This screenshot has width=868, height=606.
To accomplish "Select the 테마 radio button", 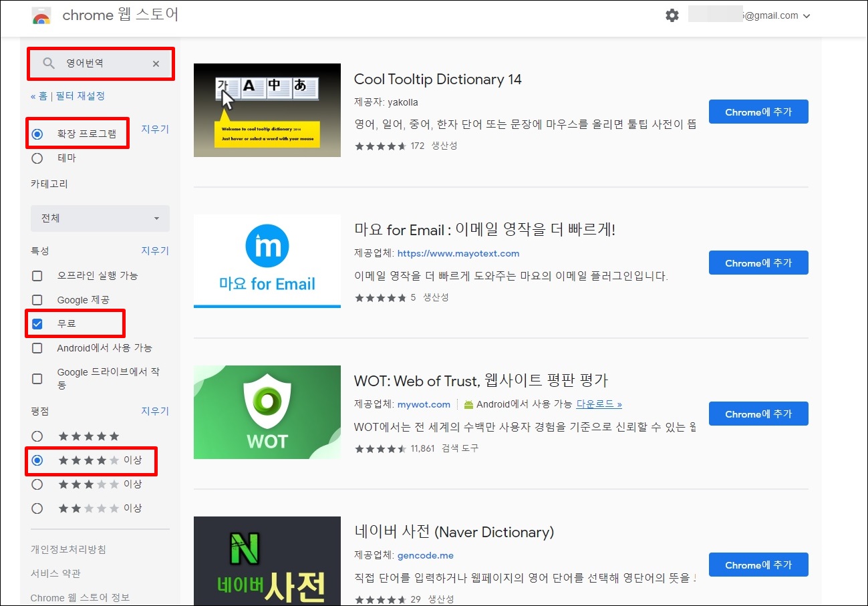I will (x=37, y=158).
